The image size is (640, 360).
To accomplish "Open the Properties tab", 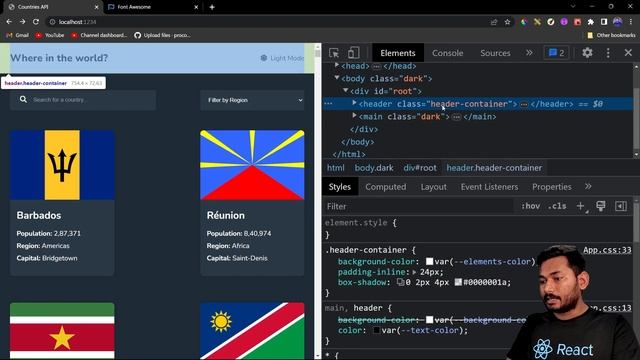I will [x=552, y=187].
